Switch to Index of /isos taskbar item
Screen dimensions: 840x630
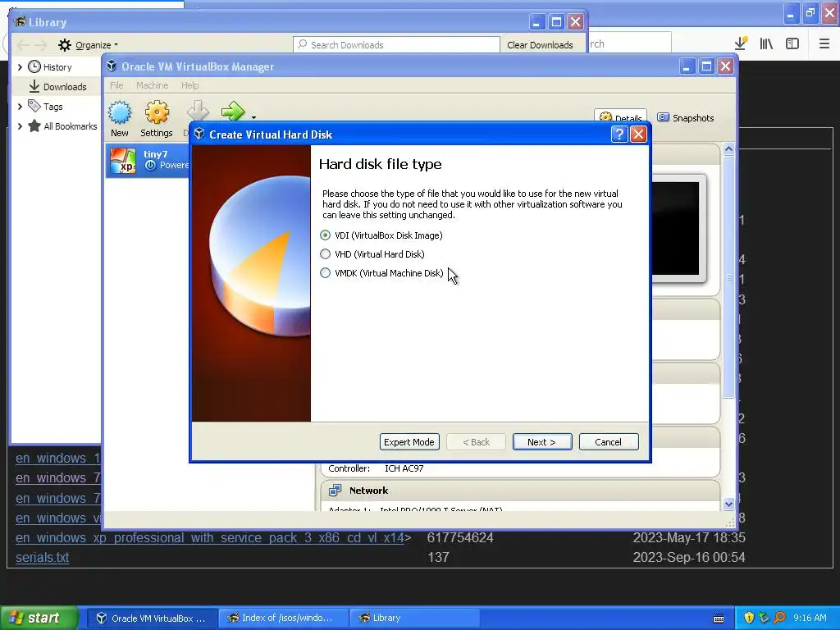point(283,619)
